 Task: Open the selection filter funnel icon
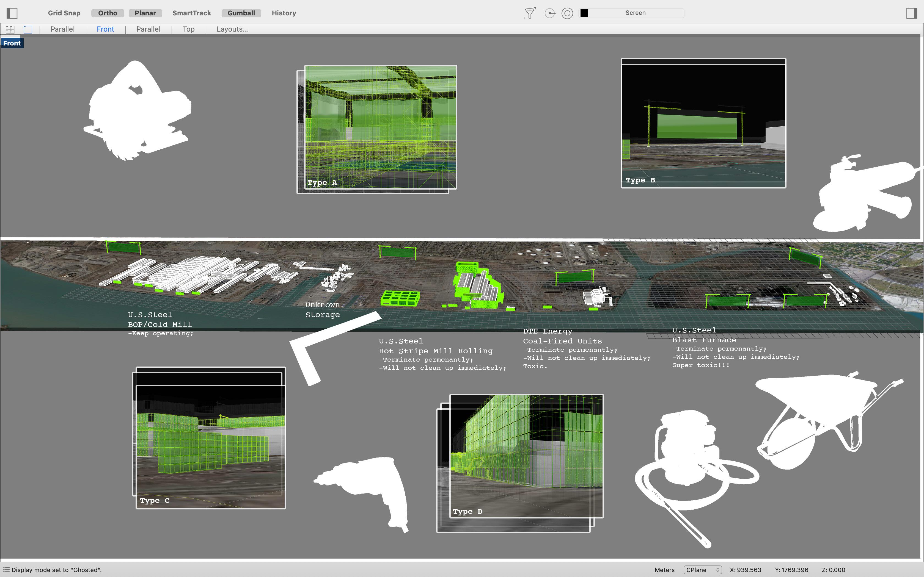click(x=530, y=13)
